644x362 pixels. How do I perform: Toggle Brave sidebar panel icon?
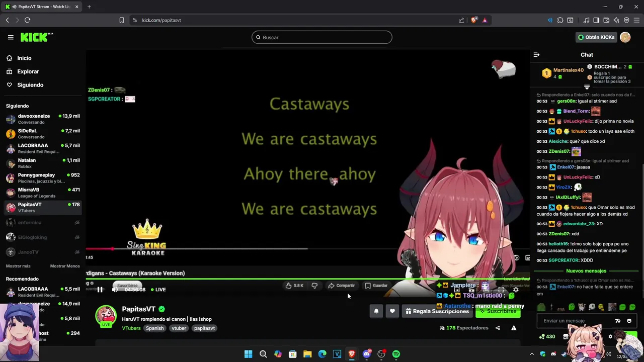596,20
